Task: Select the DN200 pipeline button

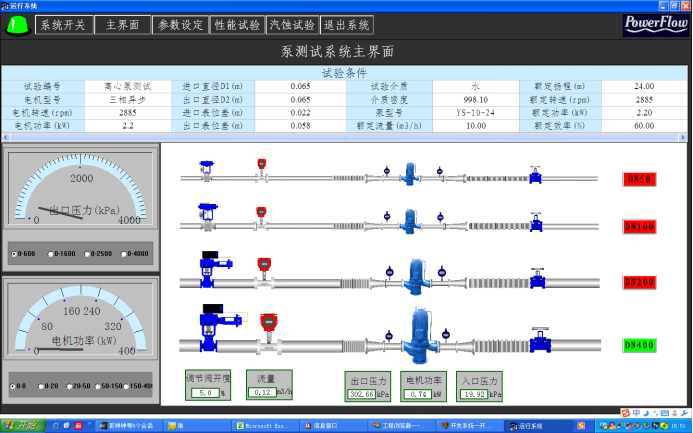Action: tap(639, 282)
